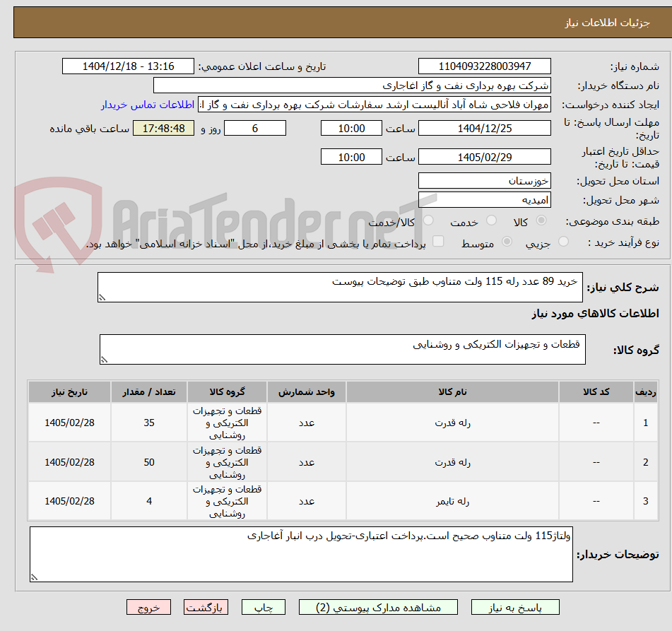Click unit عدد in row 2
This screenshot has height=631, width=672.
pyautogui.click(x=307, y=462)
